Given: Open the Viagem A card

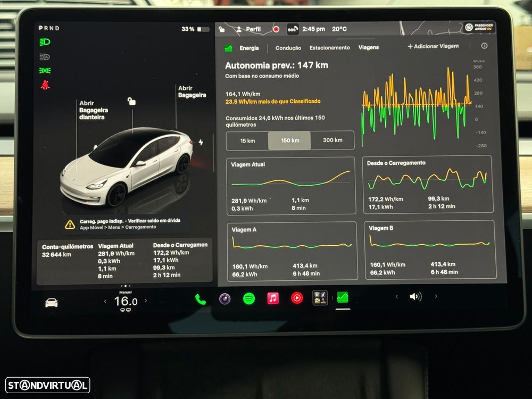Looking at the screenshot, I should point(292,251).
